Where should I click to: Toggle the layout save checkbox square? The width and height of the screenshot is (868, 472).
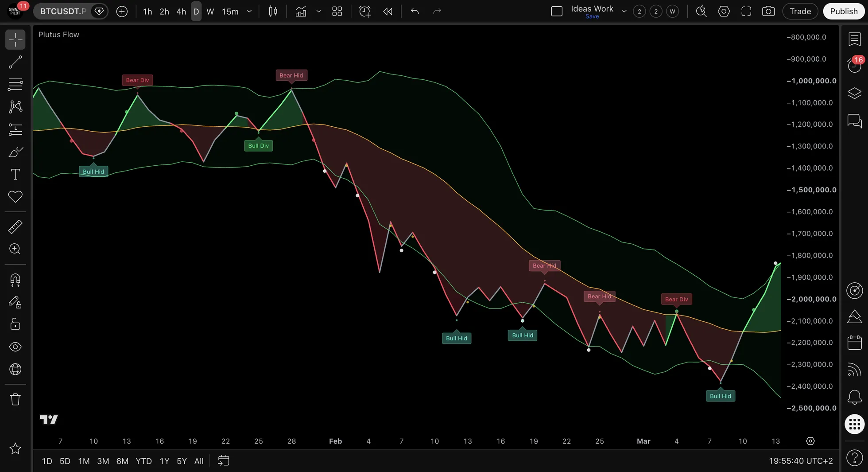(557, 12)
